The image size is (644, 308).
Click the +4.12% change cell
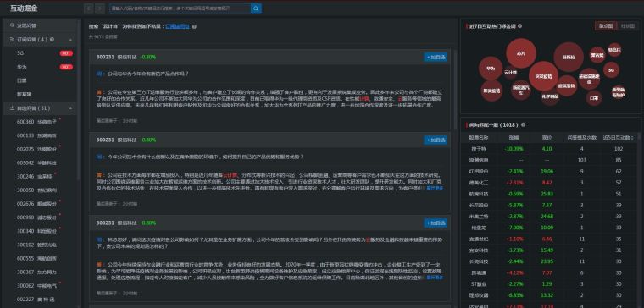[514, 272]
